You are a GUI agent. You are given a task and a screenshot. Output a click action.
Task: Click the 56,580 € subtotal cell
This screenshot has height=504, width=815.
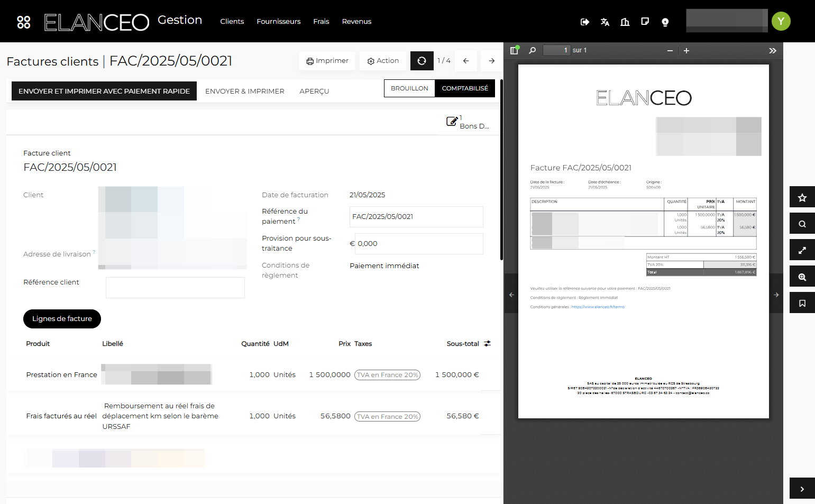pos(463,416)
